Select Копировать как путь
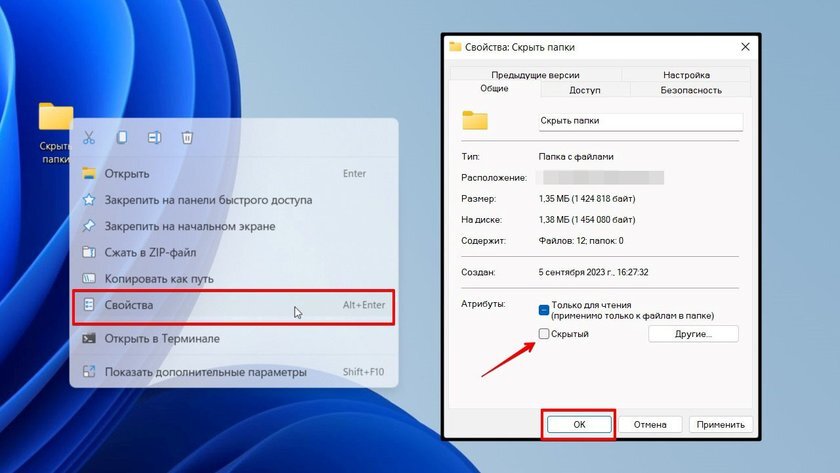This screenshot has height=473, width=840. (234, 279)
